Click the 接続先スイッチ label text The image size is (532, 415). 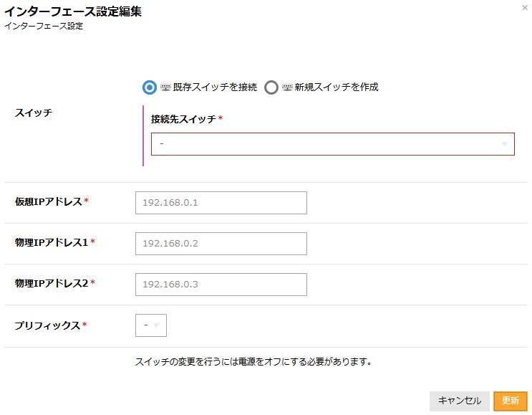coord(183,119)
